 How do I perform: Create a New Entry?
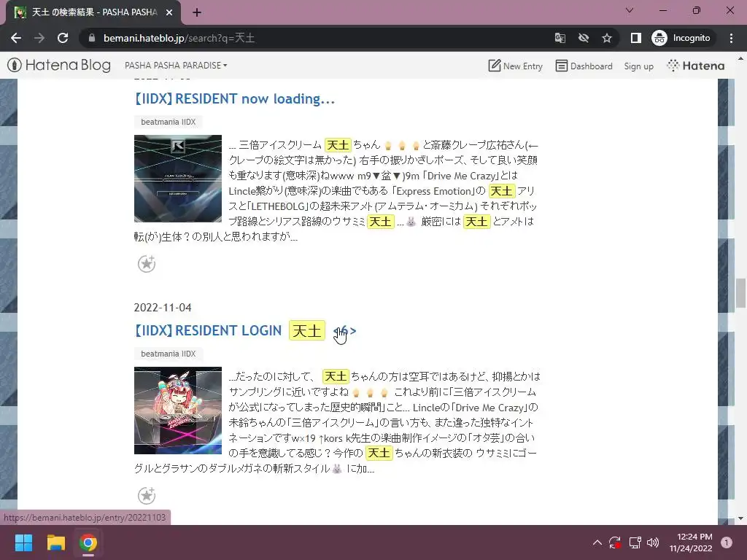click(x=516, y=66)
